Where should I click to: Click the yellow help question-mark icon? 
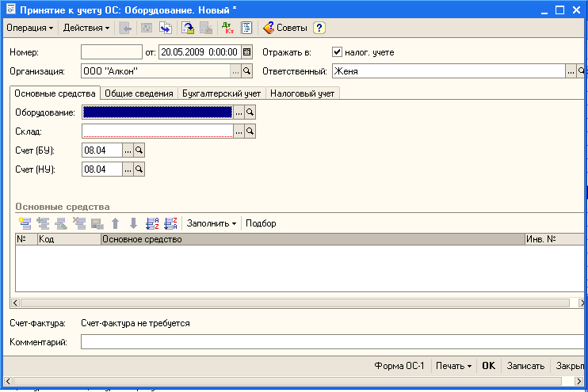tap(319, 28)
